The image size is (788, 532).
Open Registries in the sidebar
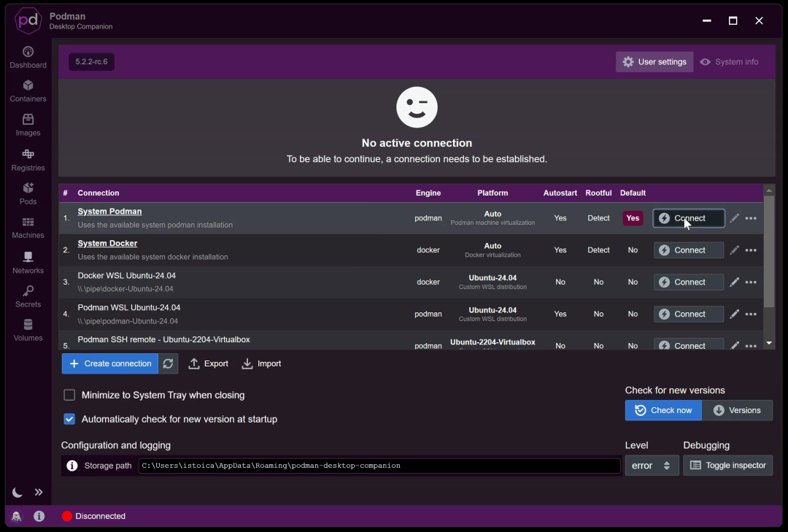(28, 160)
